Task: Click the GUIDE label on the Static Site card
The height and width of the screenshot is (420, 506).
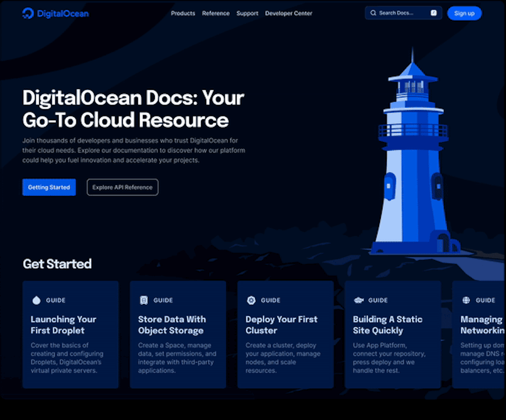Action: point(378,300)
